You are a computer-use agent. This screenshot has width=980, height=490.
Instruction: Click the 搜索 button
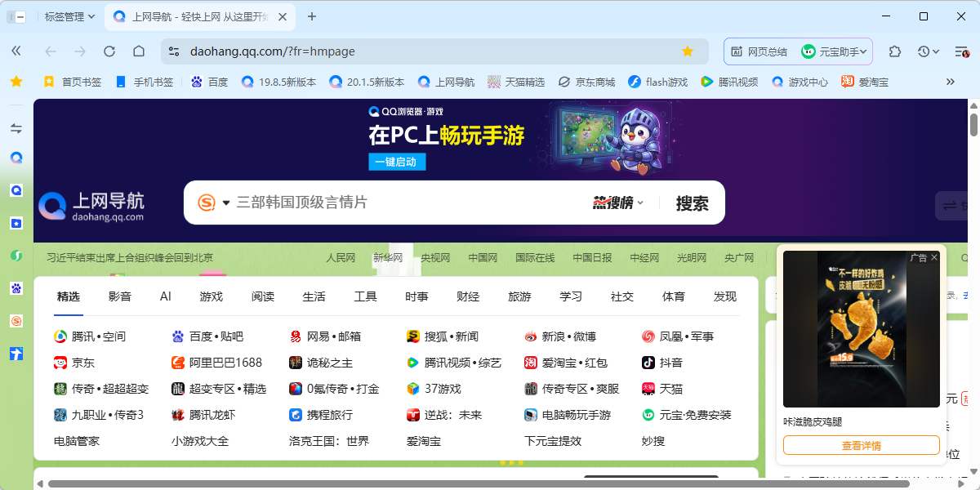[x=692, y=203]
